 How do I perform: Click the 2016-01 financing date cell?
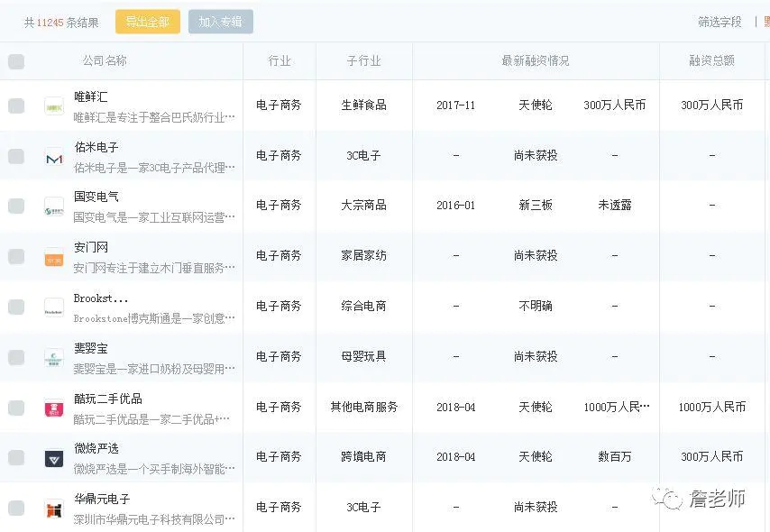pos(455,206)
